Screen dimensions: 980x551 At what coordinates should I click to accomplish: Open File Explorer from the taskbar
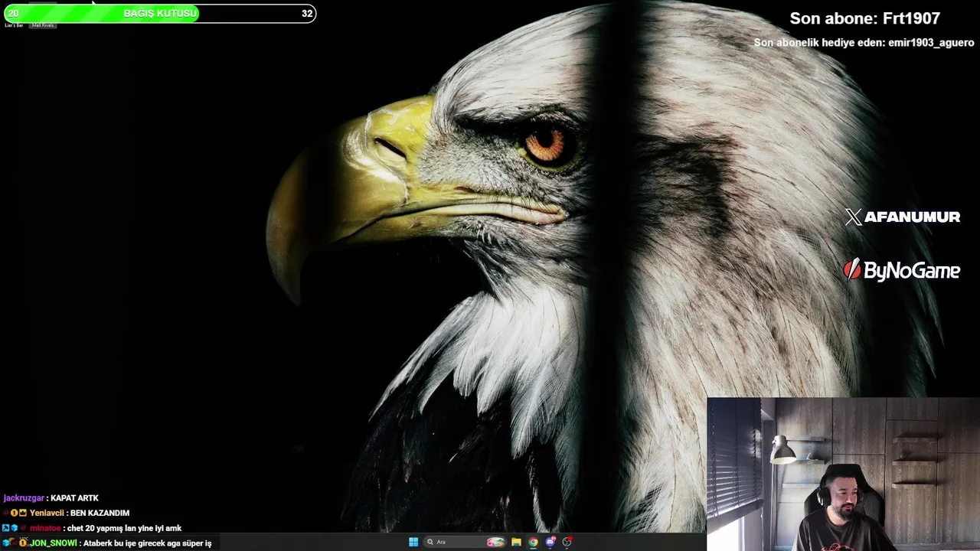pyautogui.click(x=516, y=542)
